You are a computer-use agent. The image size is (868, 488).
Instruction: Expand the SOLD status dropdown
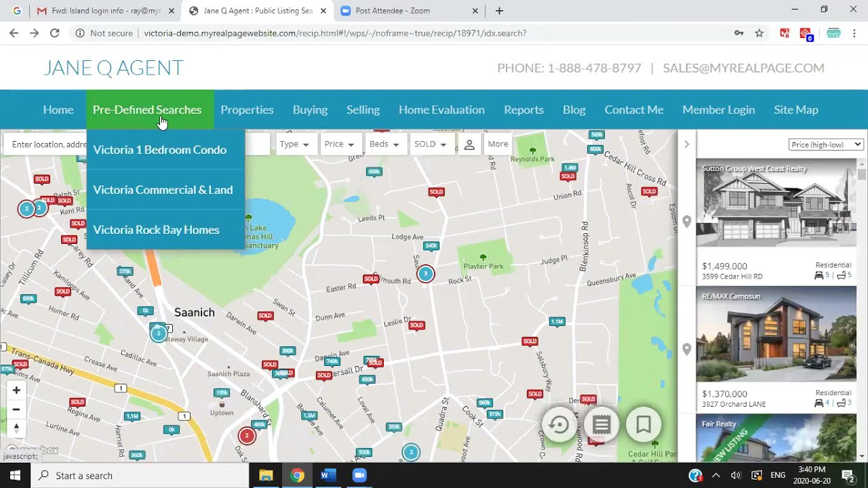pyautogui.click(x=431, y=144)
